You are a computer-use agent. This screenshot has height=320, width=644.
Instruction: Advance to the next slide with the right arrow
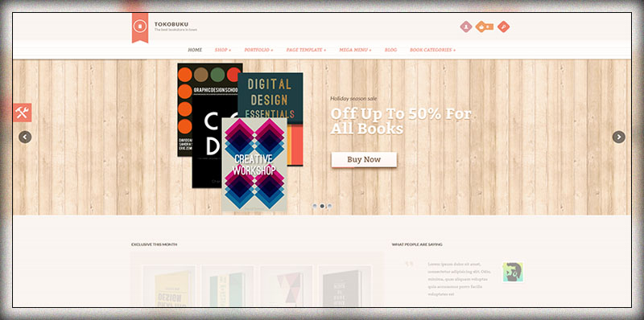click(x=618, y=137)
